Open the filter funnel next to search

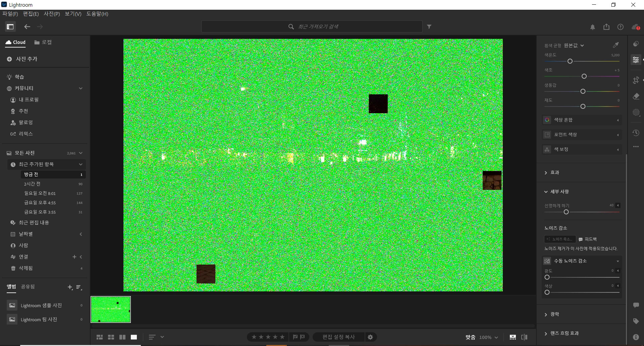click(429, 27)
